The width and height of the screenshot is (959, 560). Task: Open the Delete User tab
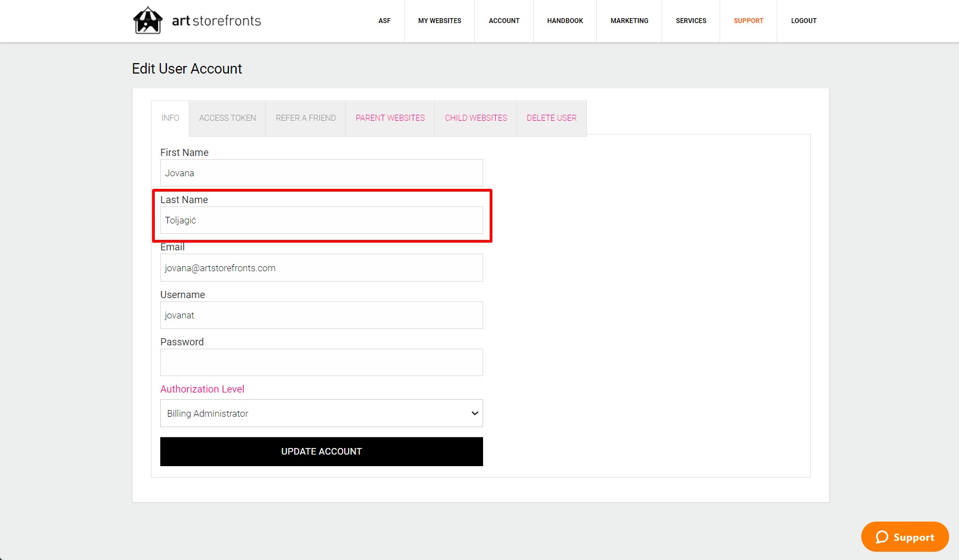click(551, 117)
